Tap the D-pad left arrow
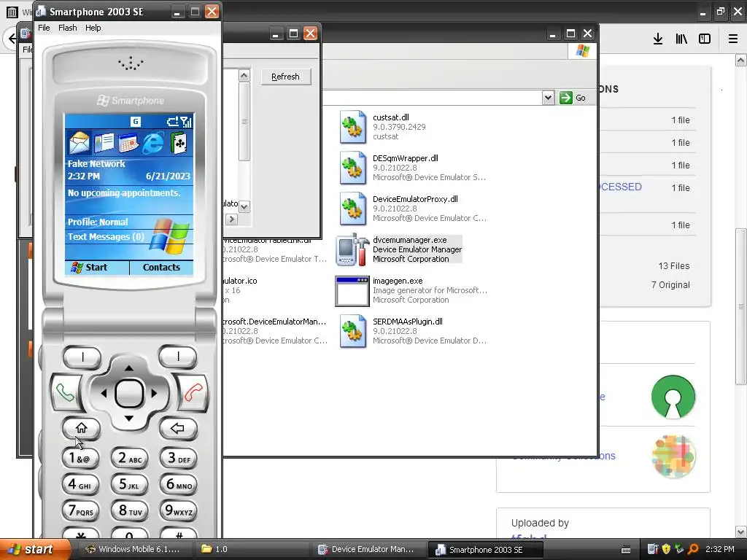The height and width of the screenshot is (560, 747). click(x=104, y=393)
